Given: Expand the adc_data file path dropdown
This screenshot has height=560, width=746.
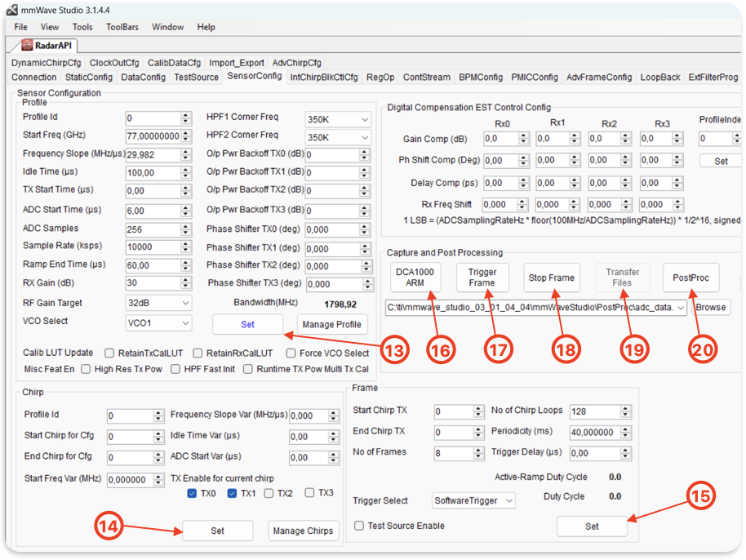Looking at the screenshot, I should [x=681, y=308].
